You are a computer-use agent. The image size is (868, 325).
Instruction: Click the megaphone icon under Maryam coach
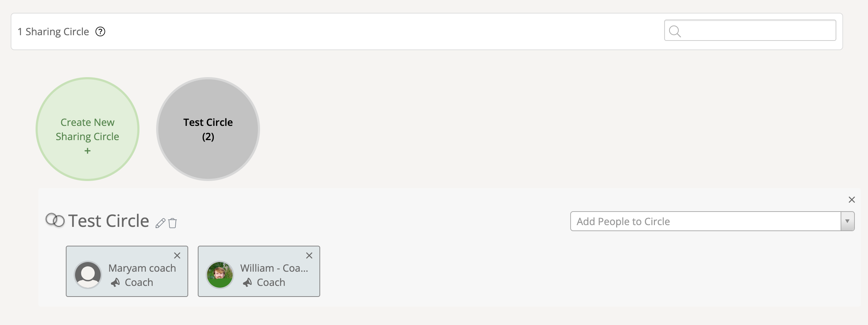115,283
